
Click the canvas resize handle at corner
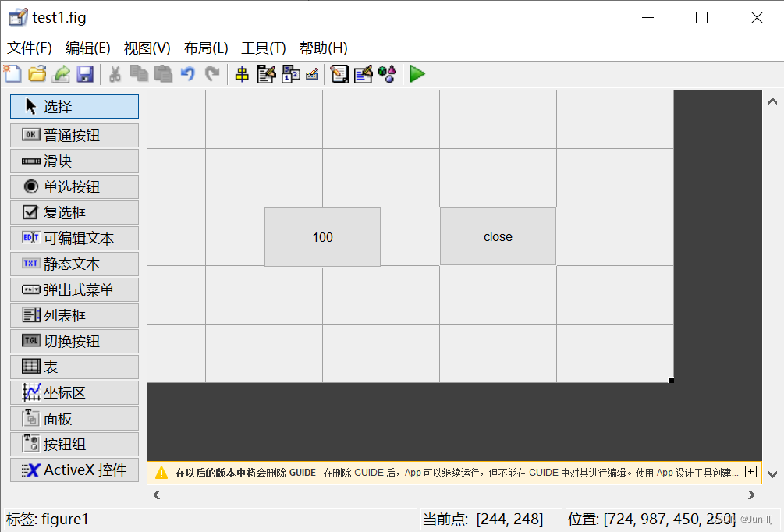[x=671, y=381]
